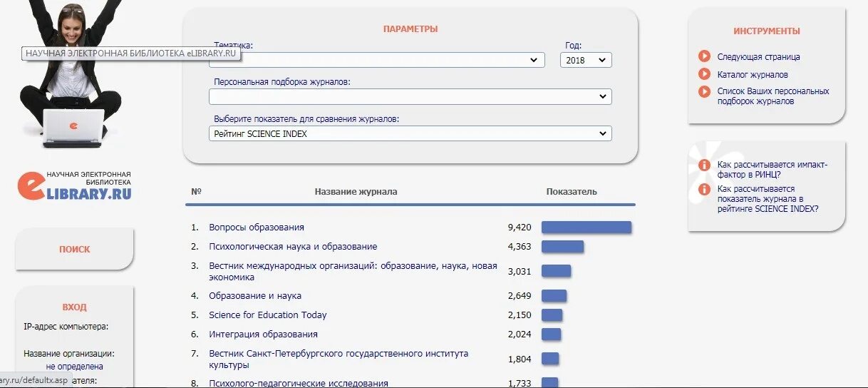Click the № column header
The image size is (868, 388).
coord(197,192)
